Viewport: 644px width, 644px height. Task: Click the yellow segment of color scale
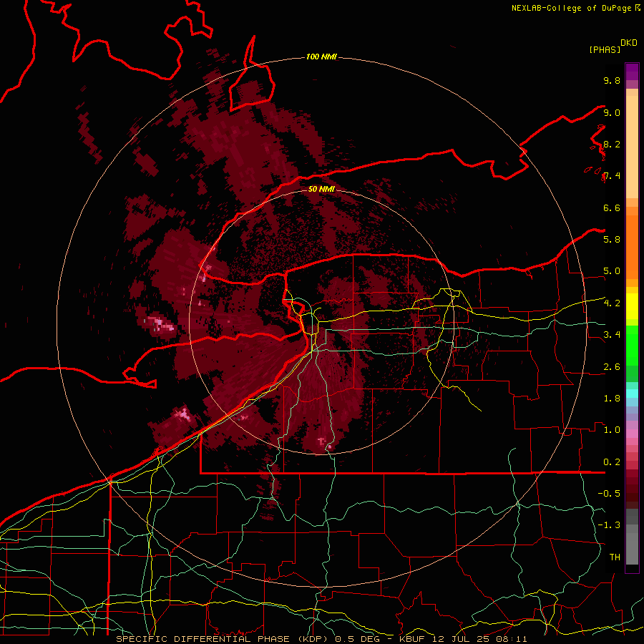pos(632,306)
